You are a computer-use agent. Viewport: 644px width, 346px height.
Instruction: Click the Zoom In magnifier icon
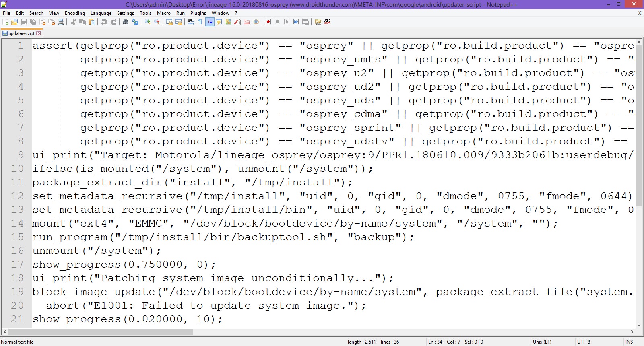(148, 22)
